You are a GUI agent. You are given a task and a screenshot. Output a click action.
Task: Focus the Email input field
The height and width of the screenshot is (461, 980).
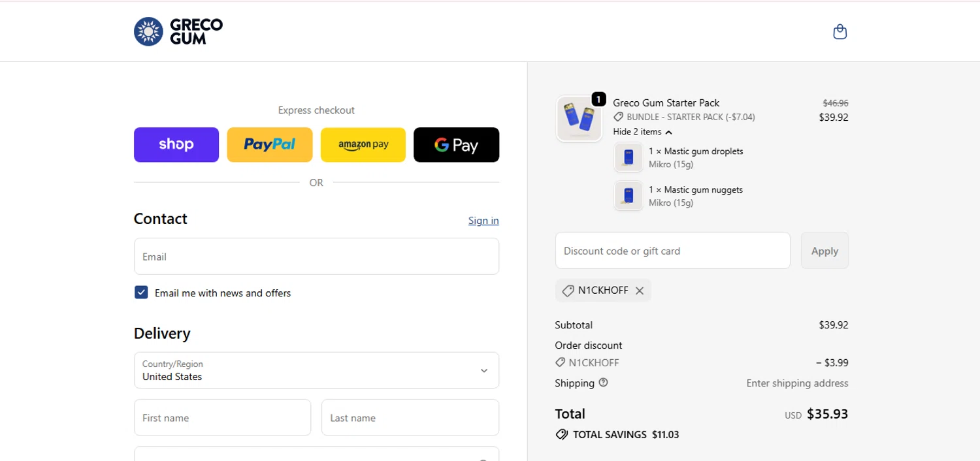(x=316, y=257)
